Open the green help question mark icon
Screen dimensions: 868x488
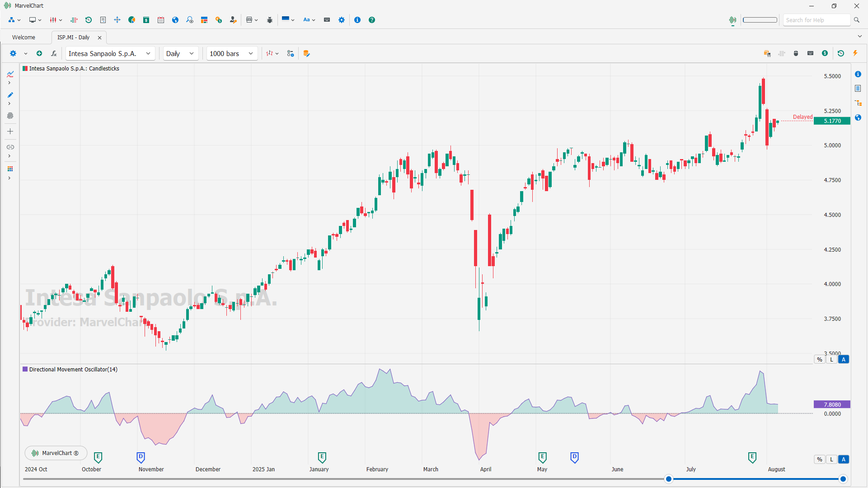point(372,20)
